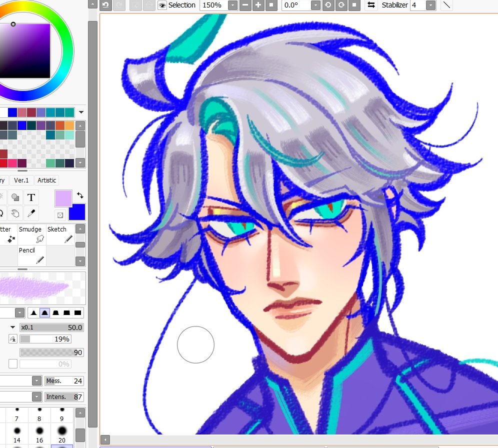Adjust the Intens. slider value 87
This screenshot has height=448, width=498.
pyautogui.click(x=64, y=396)
